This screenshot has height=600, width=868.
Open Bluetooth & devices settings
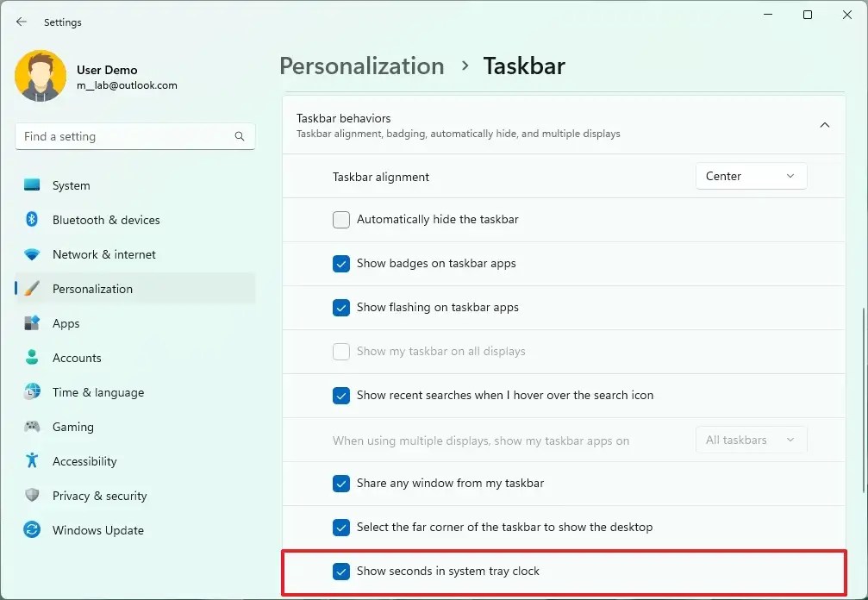pos(32,220)
